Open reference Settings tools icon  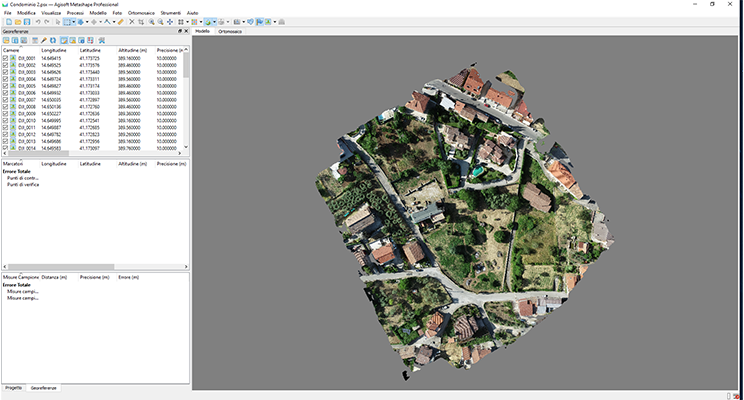[102, 41]
